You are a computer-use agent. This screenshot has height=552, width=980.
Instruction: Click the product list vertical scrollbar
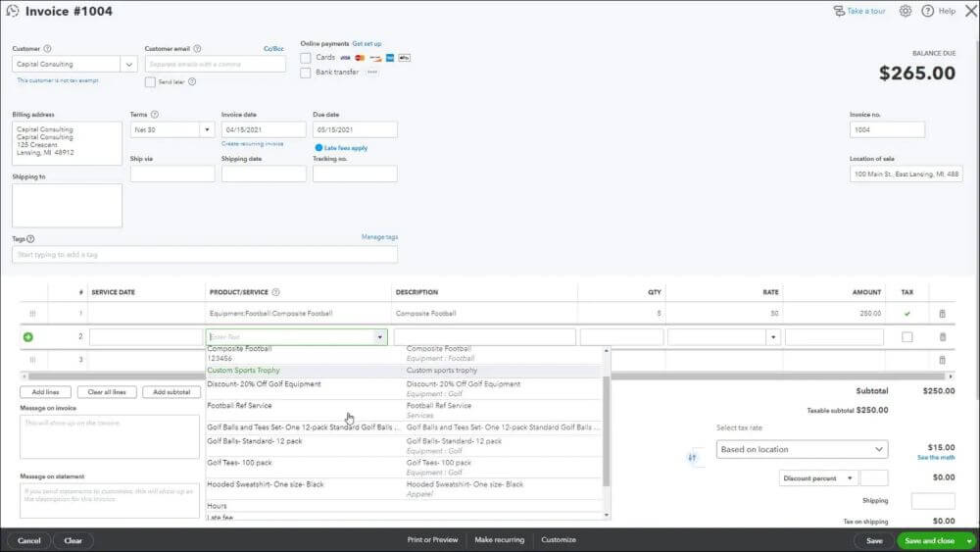(606, 431)
